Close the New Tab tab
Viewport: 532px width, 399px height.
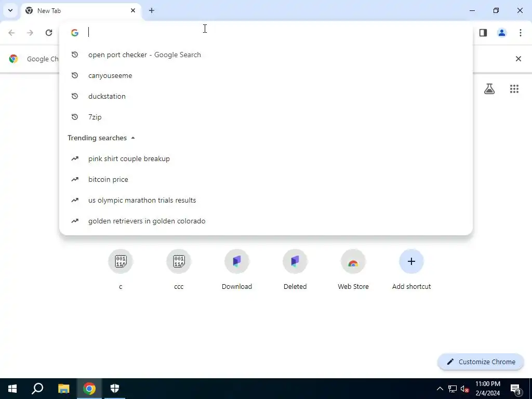pos(133,10)
